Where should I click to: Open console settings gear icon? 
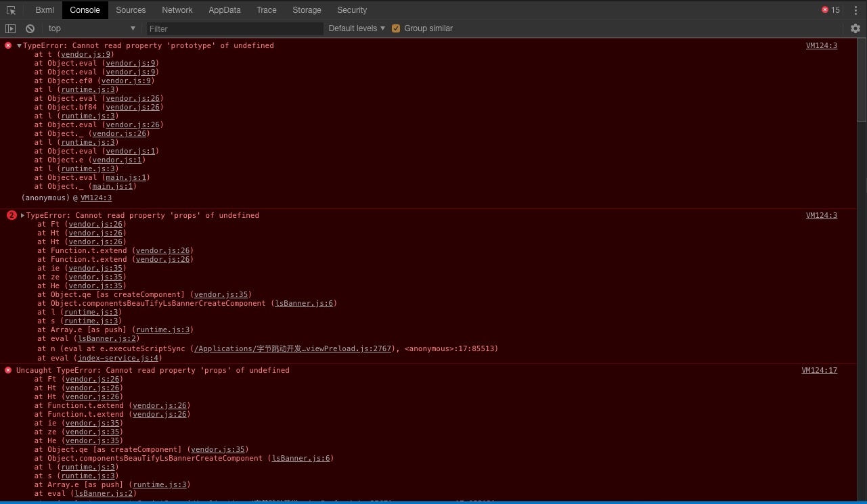click(x=855, y=28)
